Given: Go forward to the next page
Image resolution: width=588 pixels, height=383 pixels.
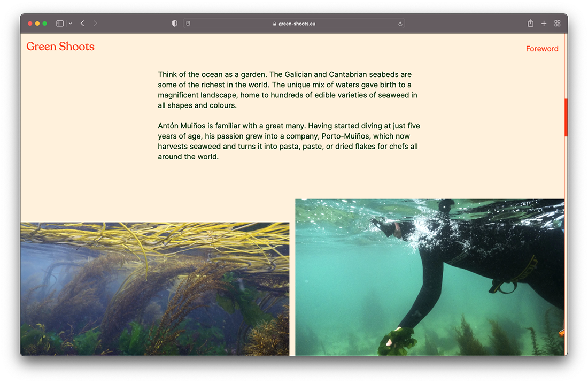Looking at the screenshot, I should pos(95,23).
